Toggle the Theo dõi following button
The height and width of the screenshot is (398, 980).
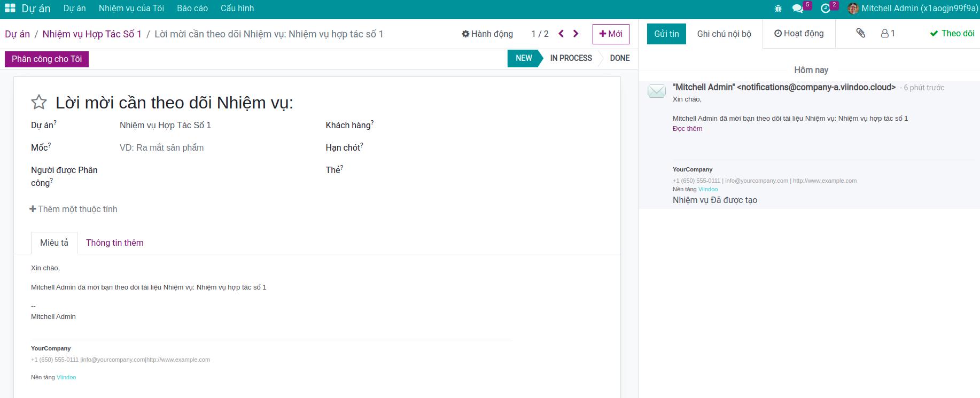click(952, 33)
